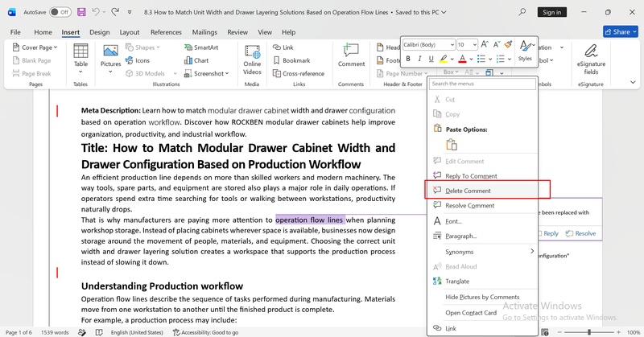644x337 pixels.
Task: Open the References tab
Action: (166, 32)
